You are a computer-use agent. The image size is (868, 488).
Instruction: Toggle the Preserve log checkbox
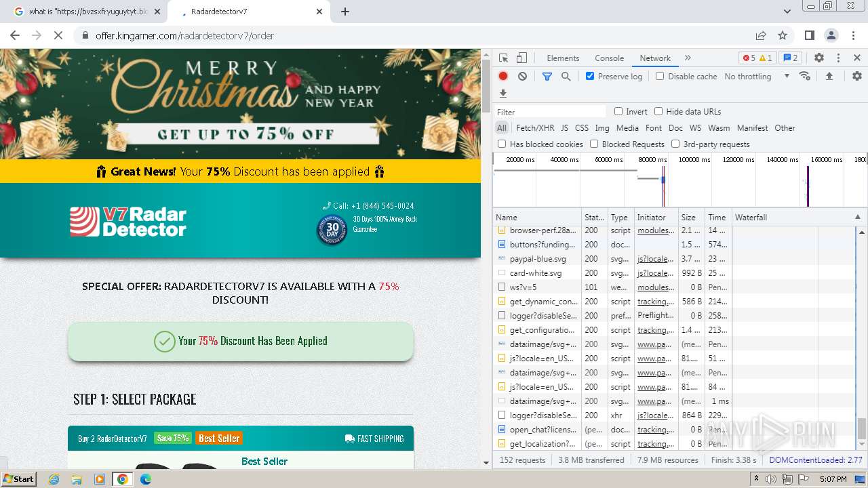click(x=590, y=76)
